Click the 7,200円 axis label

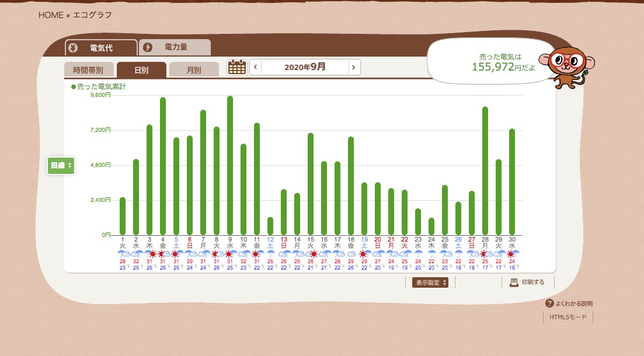point(100,130)
